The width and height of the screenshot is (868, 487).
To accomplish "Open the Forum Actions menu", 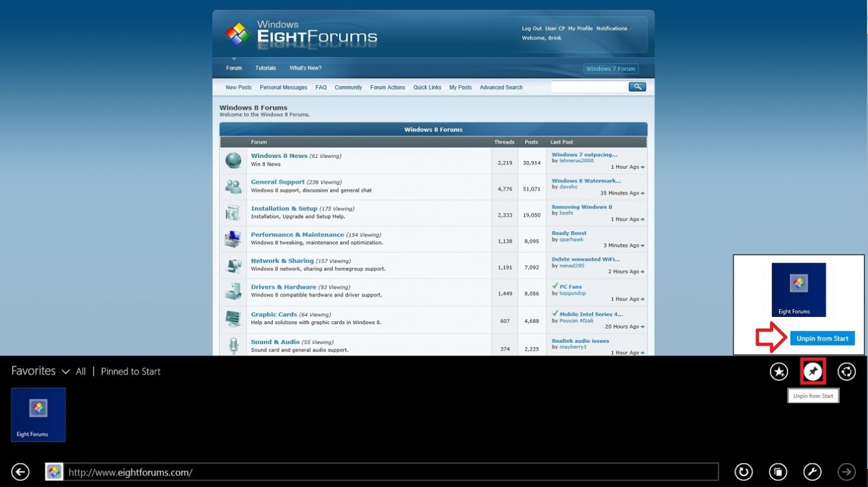I will click(x=388, y=88).
